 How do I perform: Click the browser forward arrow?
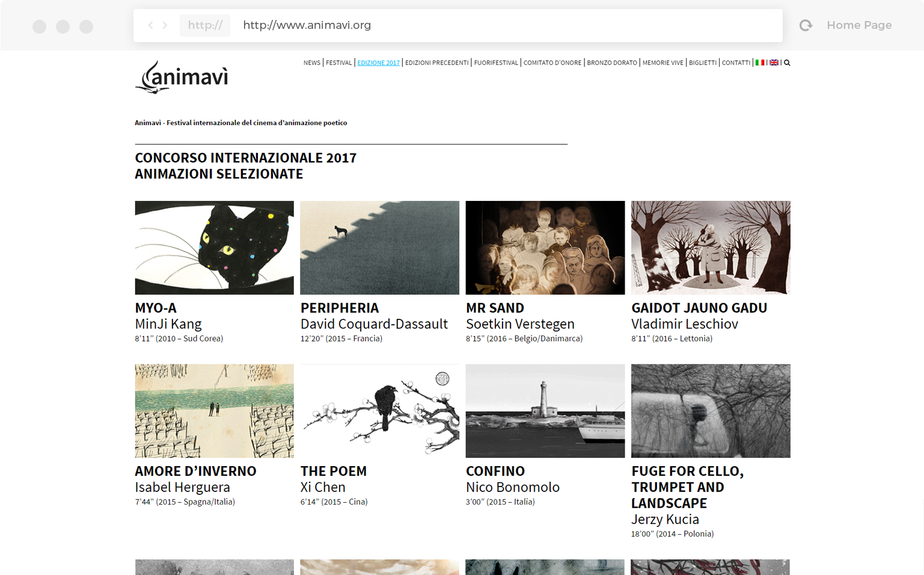coord(165,25)
